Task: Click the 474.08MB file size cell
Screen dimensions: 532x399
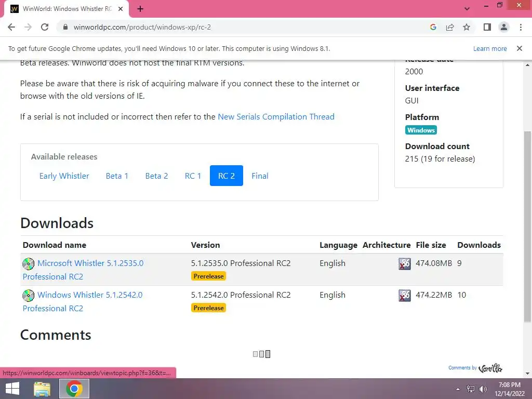Action: point(434,263)
